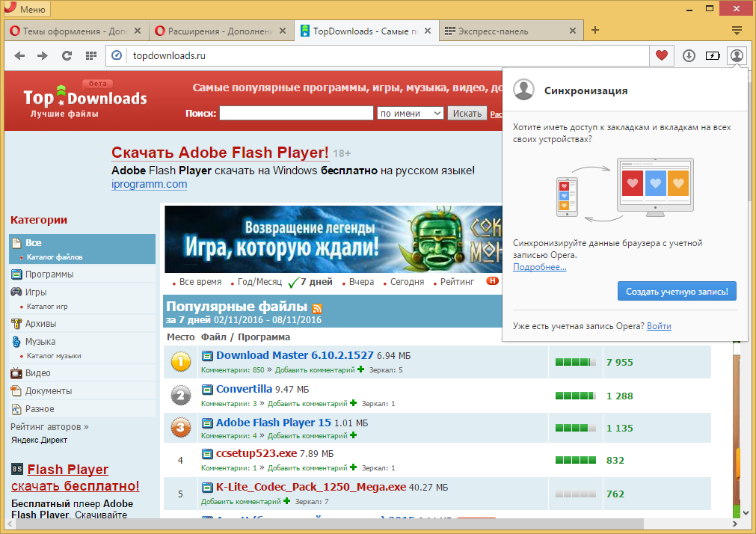Open the Игры category

(36, 292)
